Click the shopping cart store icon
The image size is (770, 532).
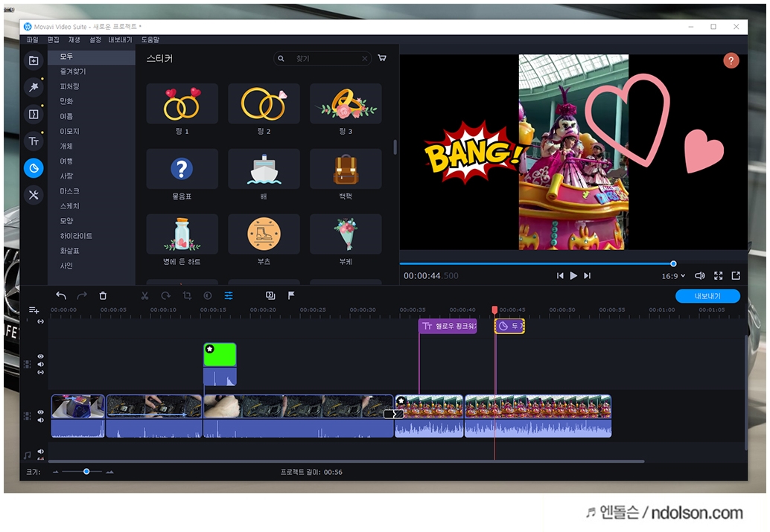[x=382, y=58]
